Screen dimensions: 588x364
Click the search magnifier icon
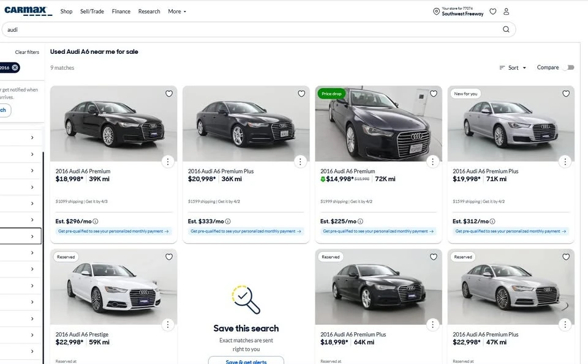[506, 29]
